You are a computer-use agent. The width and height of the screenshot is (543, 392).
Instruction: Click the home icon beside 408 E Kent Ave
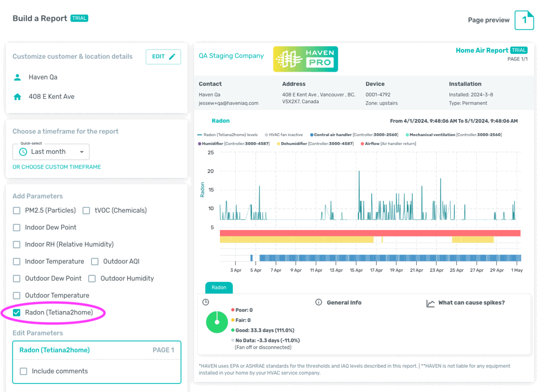[x=18, y=97]
